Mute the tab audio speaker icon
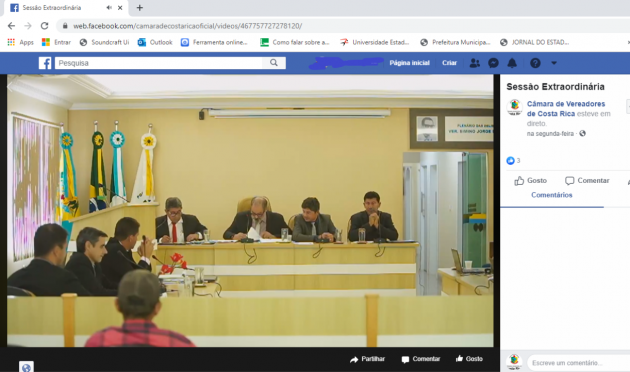The image size is (630, 372). (x=109, y=8)
